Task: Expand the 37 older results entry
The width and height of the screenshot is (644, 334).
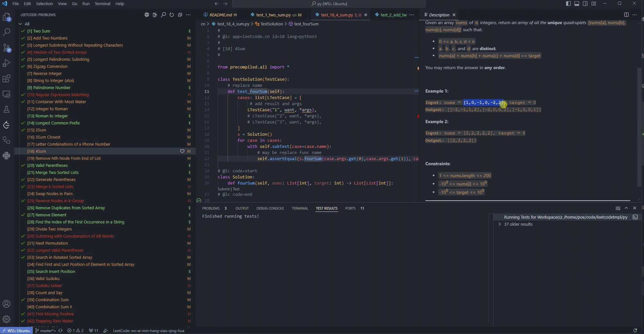Action: (500, 224)
